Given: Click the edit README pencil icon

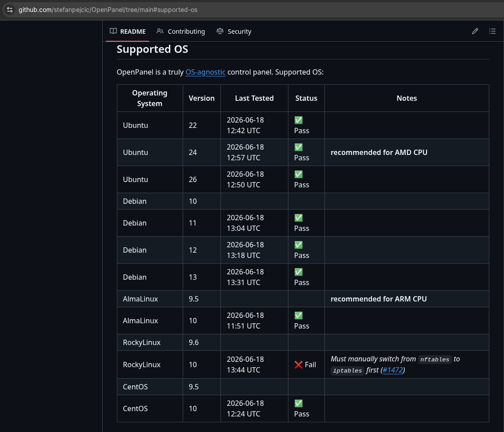Looking at the screenshot, I should 475,31.
